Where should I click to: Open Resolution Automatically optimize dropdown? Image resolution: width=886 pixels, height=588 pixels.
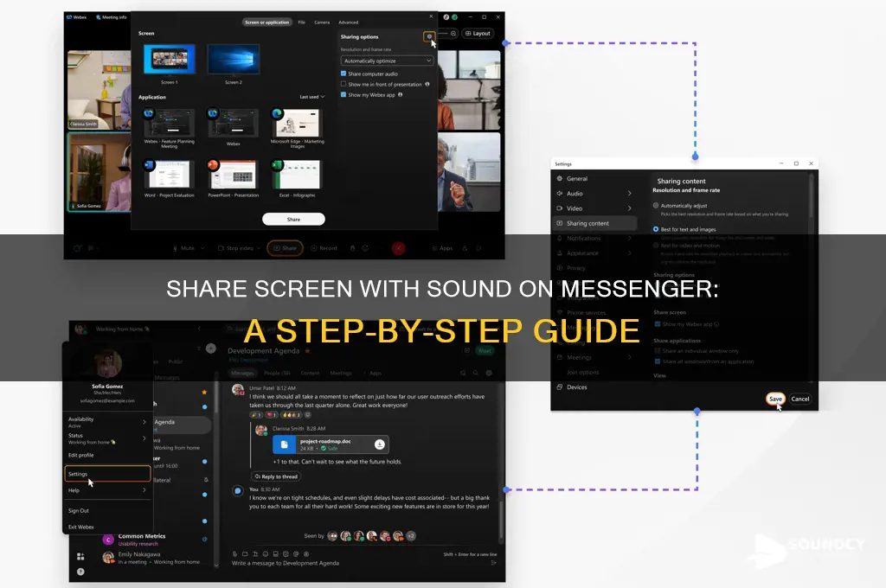[387, 61]
